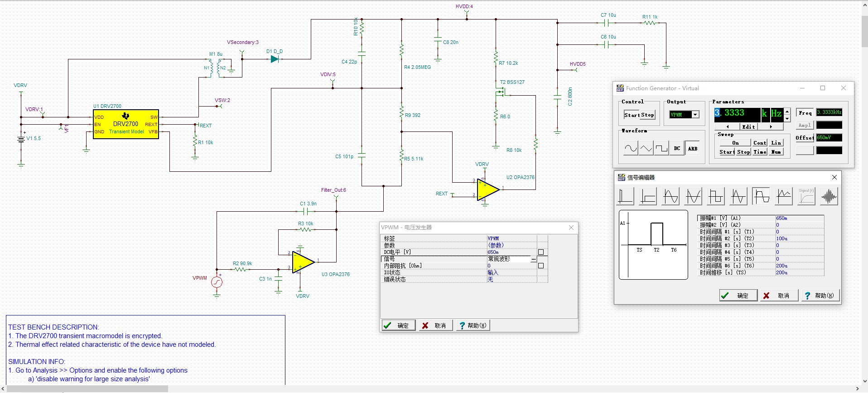868x393 pixels.
Task: Click the T2 BSS127 transistor symbol
Action: coord(501,93)
